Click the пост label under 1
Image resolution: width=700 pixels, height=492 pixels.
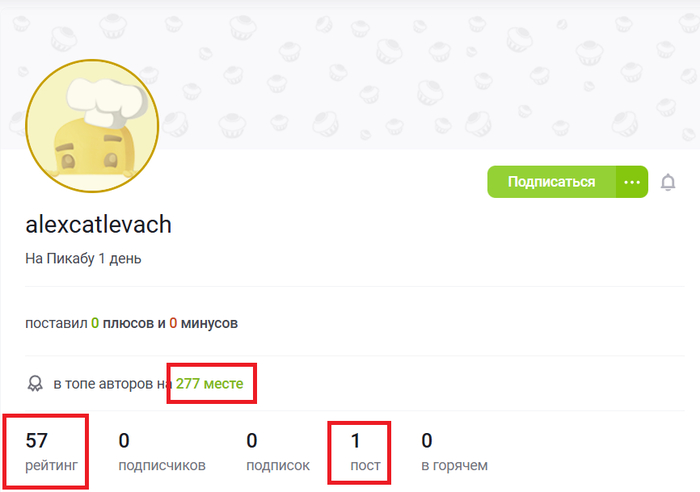pos(365,465)
